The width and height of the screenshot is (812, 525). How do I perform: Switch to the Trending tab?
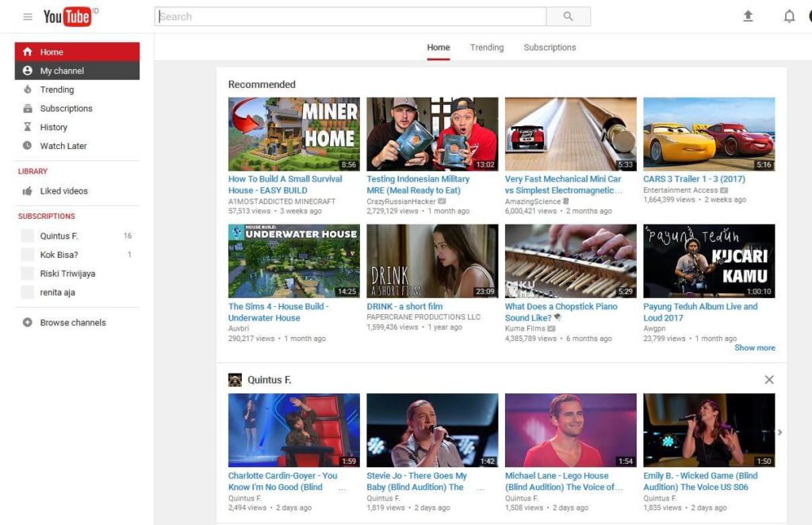[487, 47]
